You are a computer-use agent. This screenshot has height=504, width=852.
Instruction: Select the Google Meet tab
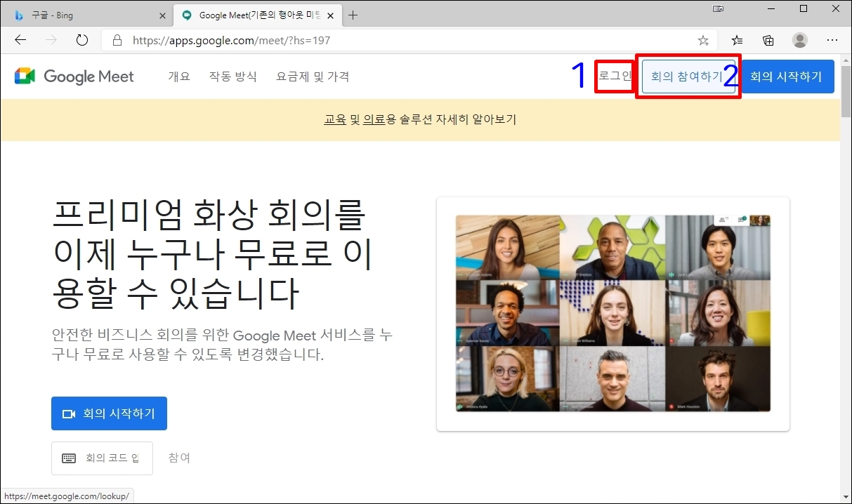point(257,15)
